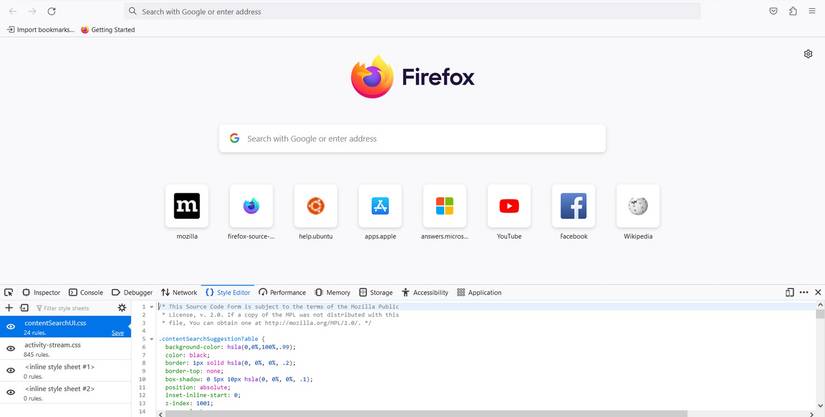Open the Extensions puzzle icon

coord(792,11)
